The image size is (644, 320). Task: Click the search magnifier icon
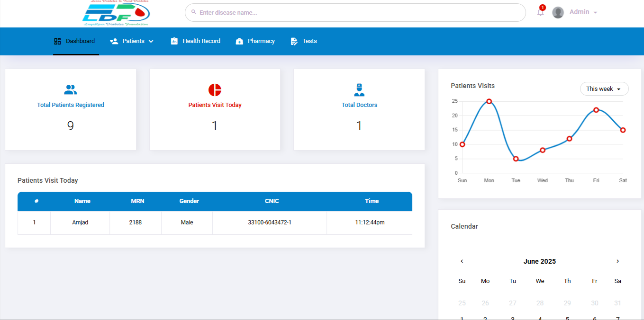click(x=193, y=12)
